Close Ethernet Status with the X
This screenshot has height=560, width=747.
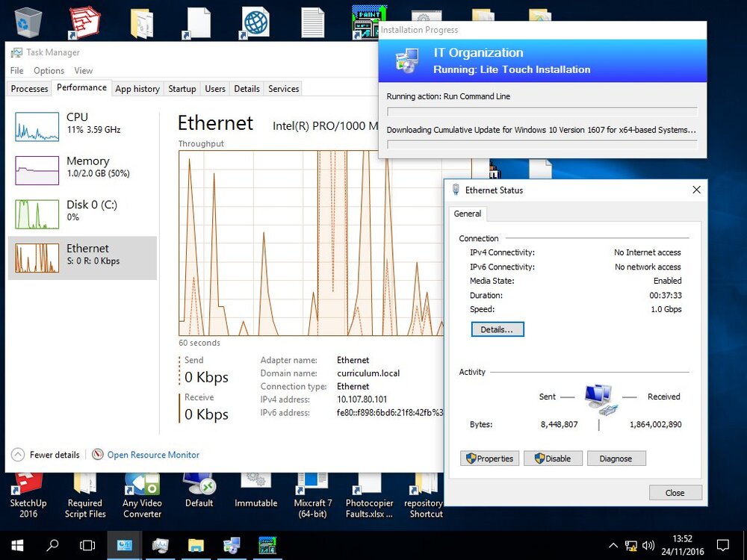coord(696,190)
